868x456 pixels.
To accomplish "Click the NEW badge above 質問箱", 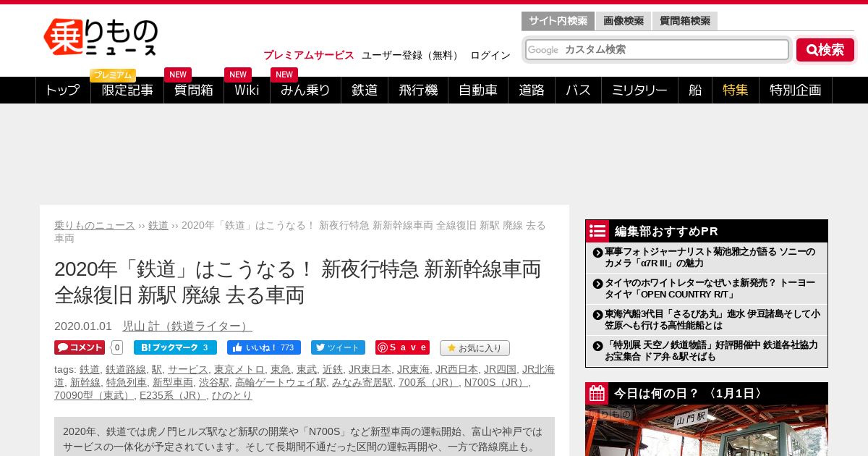I will coord(178,75).
